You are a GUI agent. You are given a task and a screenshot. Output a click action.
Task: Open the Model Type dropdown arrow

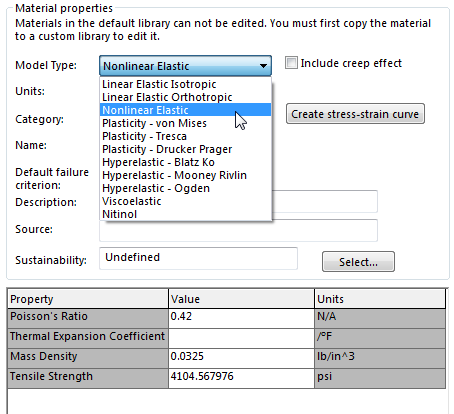click(263, 66)
